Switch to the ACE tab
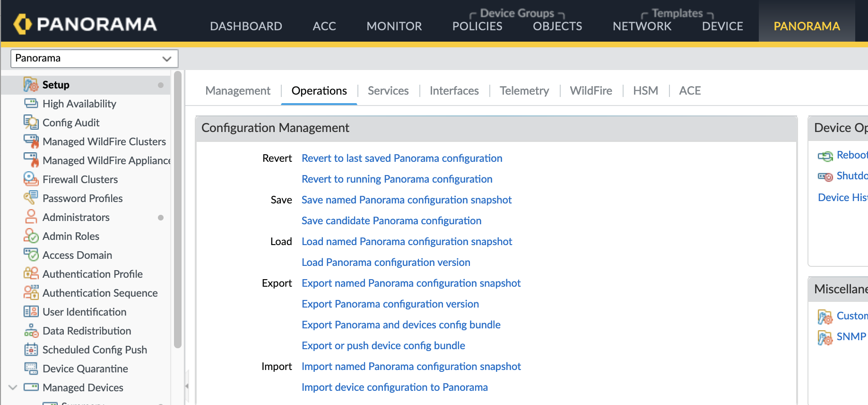The width and height of the screenshot is (868, 405). click(x=690, y=90)
